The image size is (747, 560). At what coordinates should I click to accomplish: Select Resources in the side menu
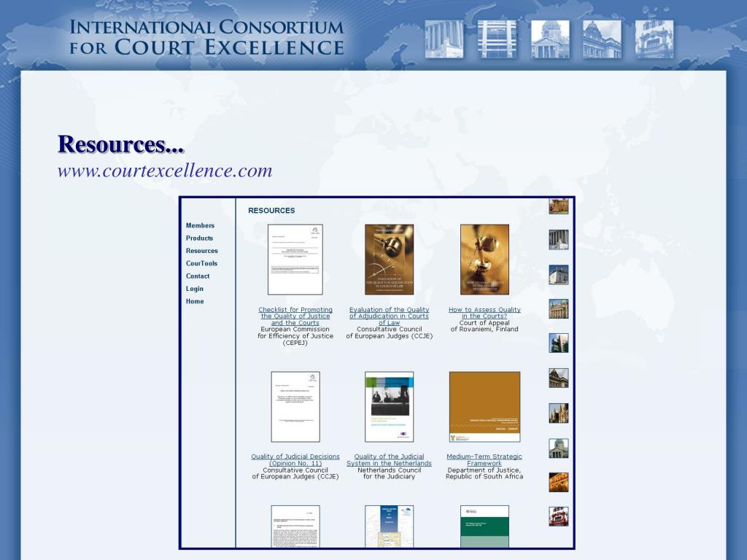[201, 251]
